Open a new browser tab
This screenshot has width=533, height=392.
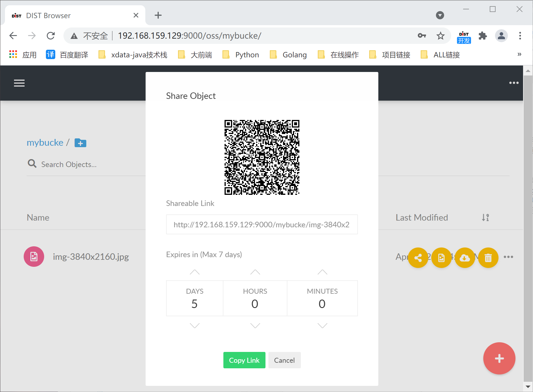pos(158,15)
